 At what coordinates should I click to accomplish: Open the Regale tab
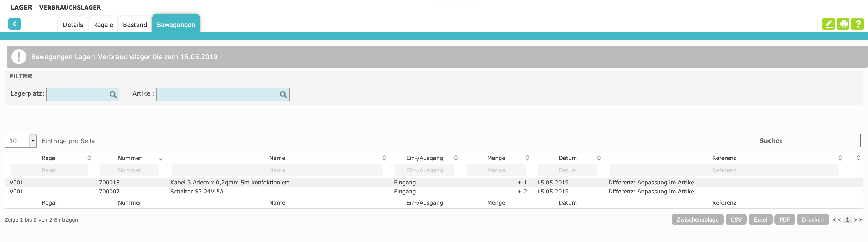[x=103, y=25]
